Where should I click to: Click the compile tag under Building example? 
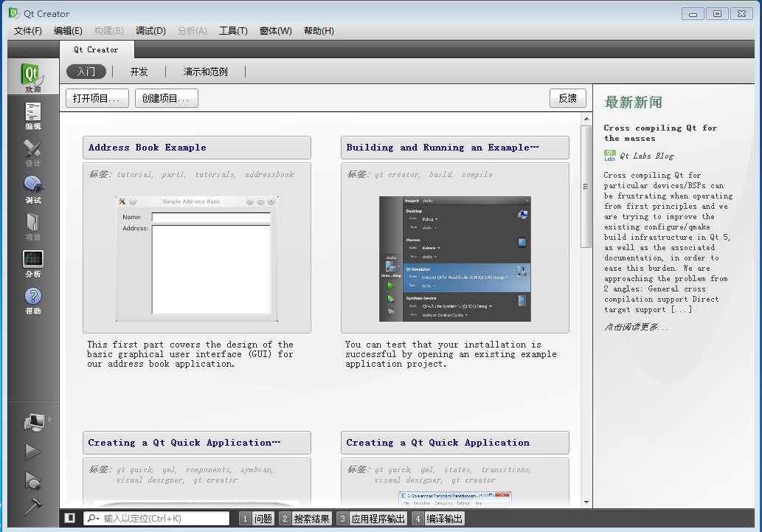tap(477, 174)
